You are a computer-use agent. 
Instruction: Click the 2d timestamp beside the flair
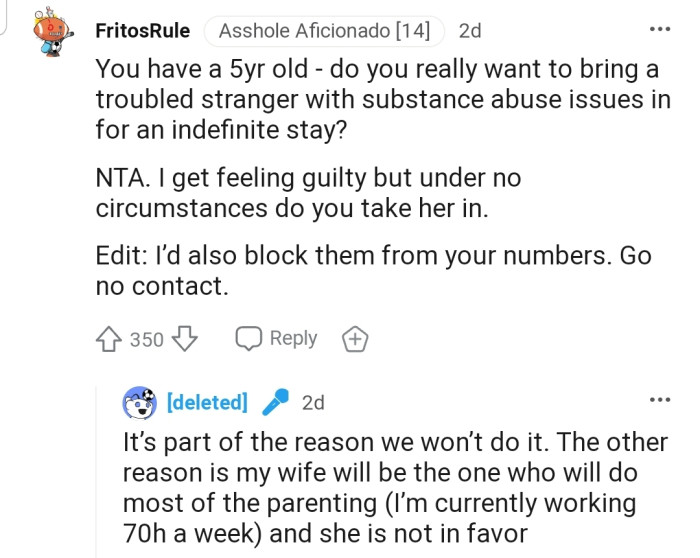pyautogui.click(x=469, y=31)
